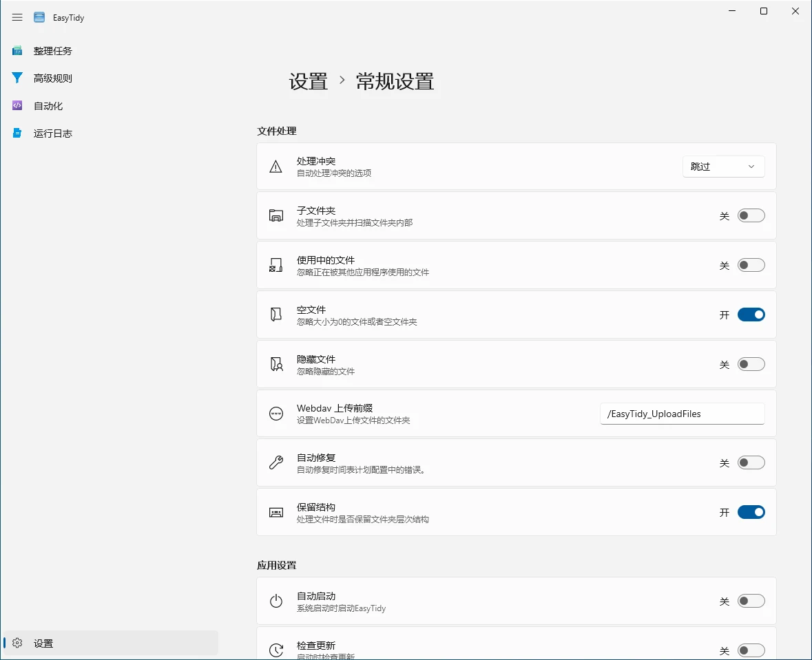Disable the 保留结构 toggle

click(751, 512)
